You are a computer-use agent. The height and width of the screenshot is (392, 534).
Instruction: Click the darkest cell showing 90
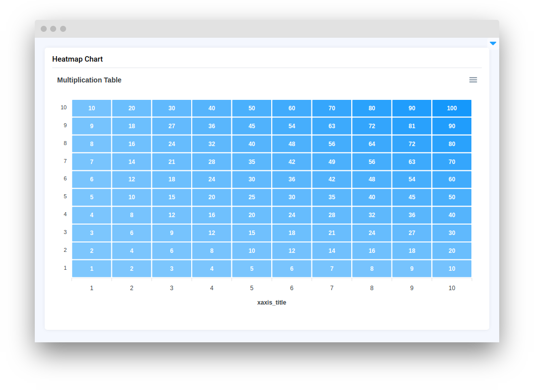[x=452, y=126]
